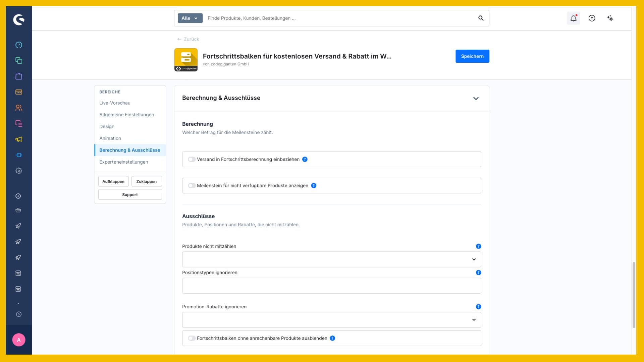Image resolution: width=644 pixels, height=362 pixels.
Task: Open the Produkte nicht mitzählen dropdown
Action: pos(331,259)
